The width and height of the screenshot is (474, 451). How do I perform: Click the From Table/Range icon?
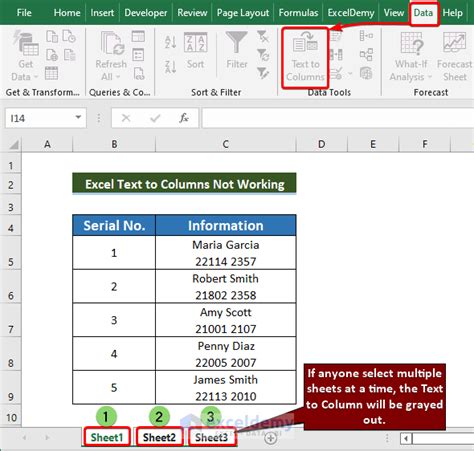pyautogui.click(x=51, y=73)
